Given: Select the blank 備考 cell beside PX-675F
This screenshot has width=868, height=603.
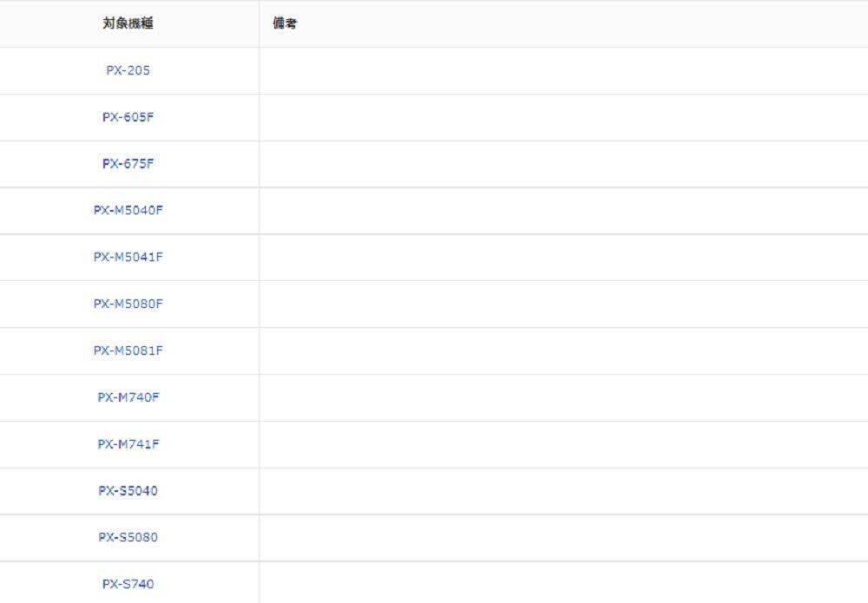Looking at the screenshot, I should pyautogui.click(x=562, y=164).
